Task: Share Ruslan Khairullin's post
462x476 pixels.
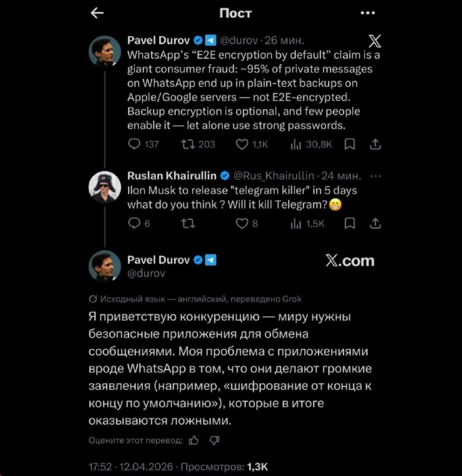Action: click(375, 224)
